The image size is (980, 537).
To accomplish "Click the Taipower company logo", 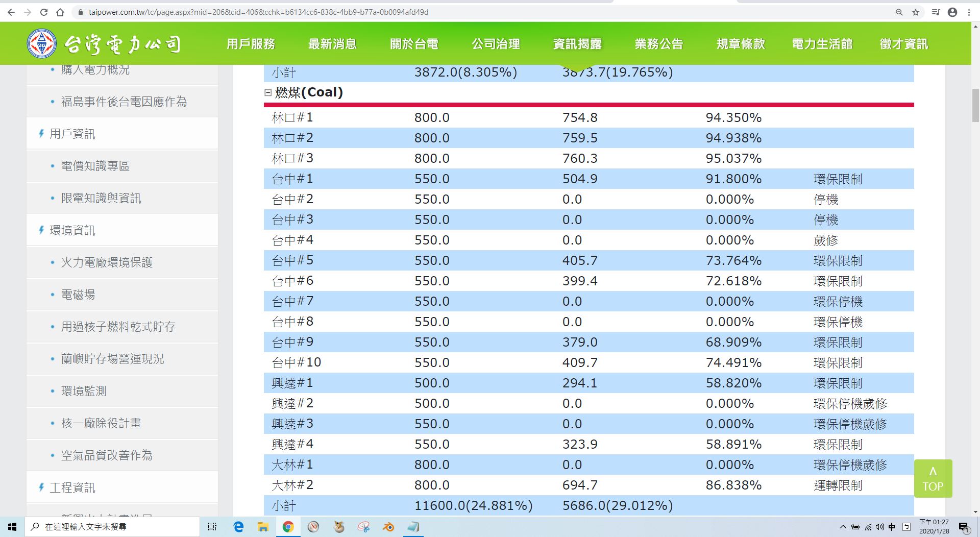I will click(104, 44).
